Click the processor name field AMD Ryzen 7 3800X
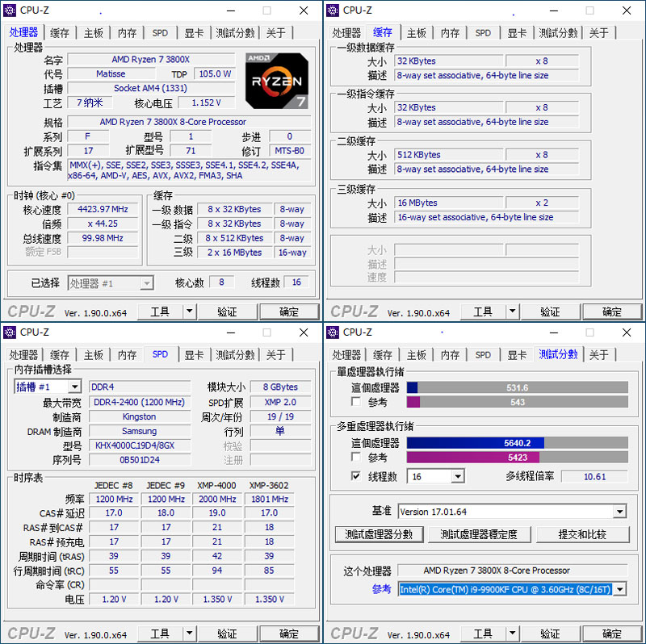 pos(151,59)
